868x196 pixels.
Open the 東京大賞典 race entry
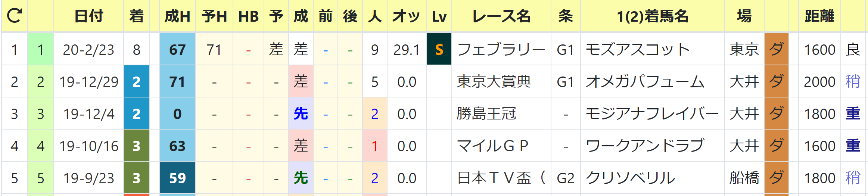click(494, 81)
